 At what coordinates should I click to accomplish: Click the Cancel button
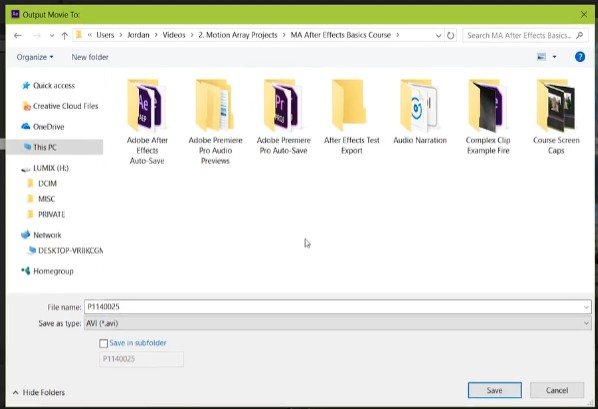pos(557,390)
